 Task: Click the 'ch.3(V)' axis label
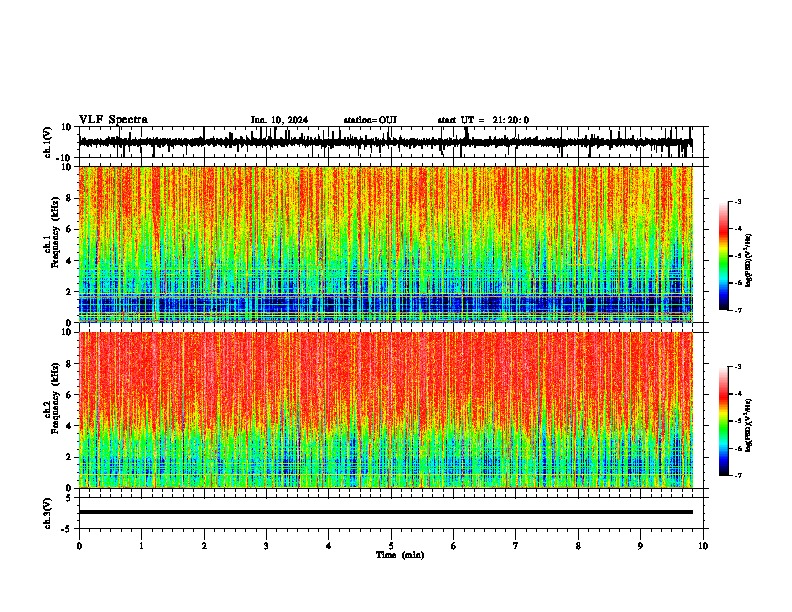pyautogui.click(x=48, y=513)
